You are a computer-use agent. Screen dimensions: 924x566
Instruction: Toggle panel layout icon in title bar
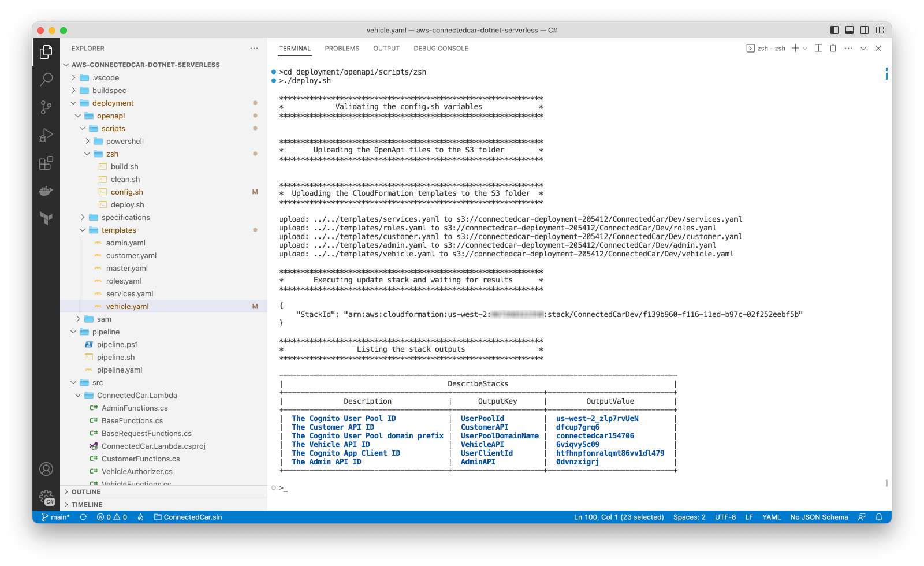850,30
